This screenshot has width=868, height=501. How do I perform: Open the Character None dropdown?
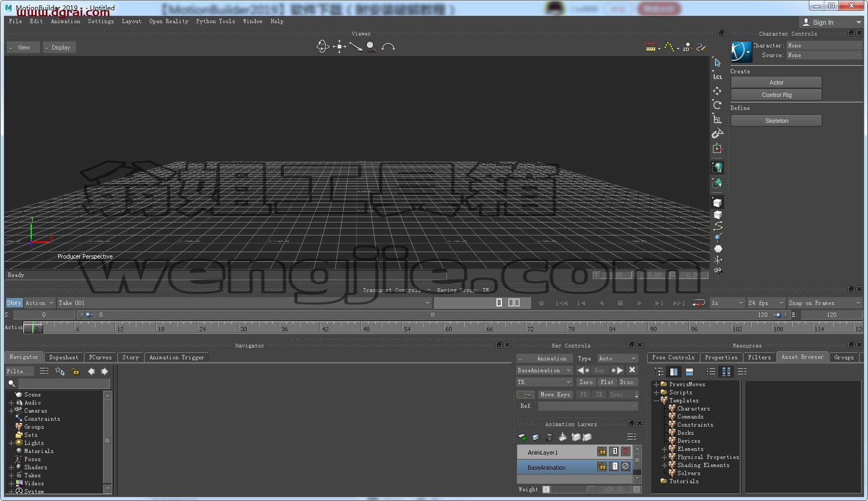coord(824,46)
